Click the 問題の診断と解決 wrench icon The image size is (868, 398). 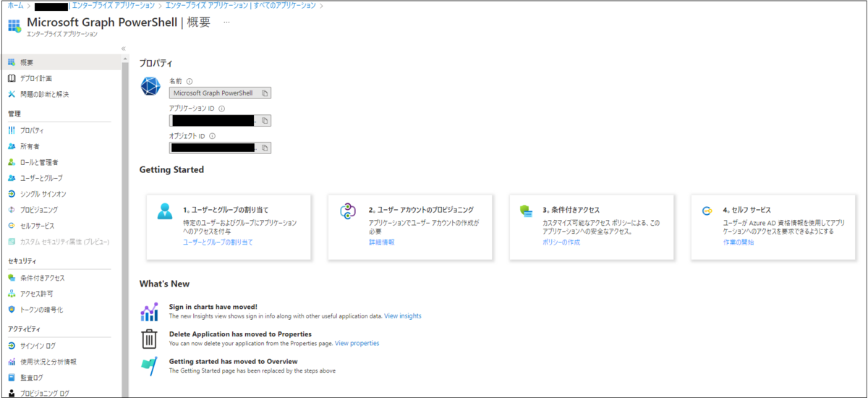[x=12, y=94]
